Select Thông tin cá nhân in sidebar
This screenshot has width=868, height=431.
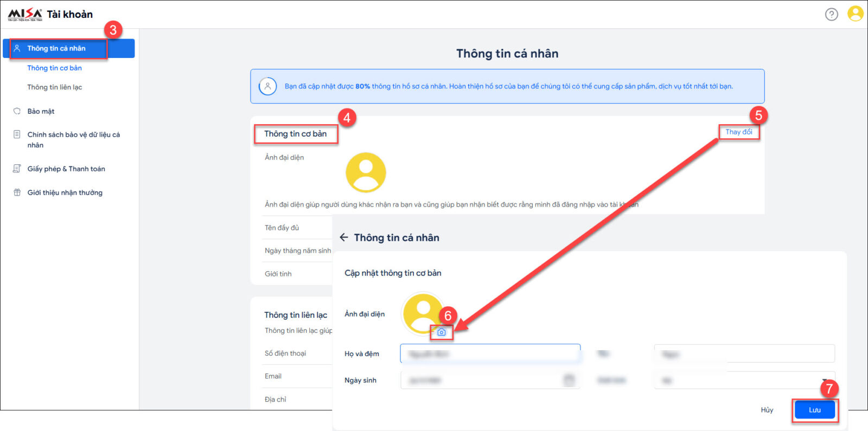coord(56,48)
